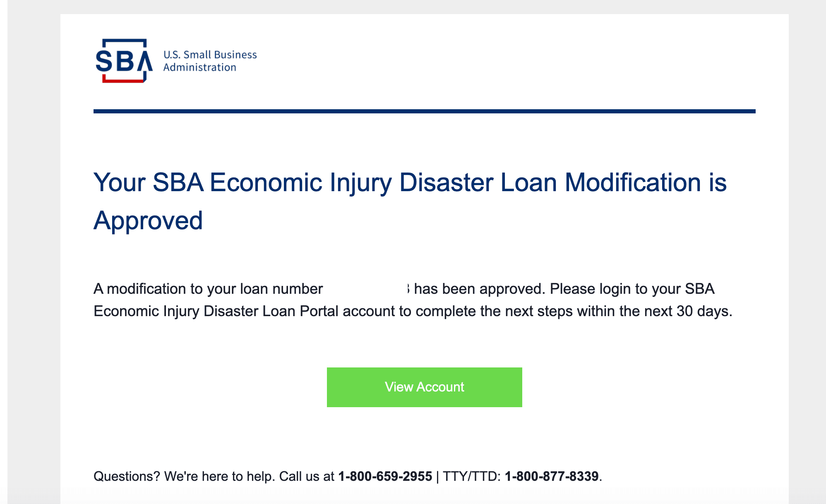Click the A modification to your loan number text
826x504 pixels.
tap(208, 288)
